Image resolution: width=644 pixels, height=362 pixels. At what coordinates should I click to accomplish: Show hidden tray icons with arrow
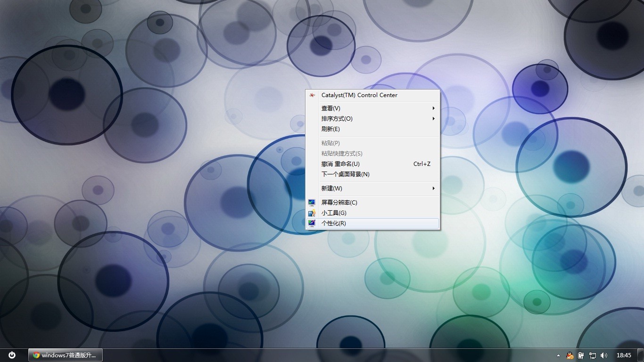pyautogui.click(x=559, y=355)
